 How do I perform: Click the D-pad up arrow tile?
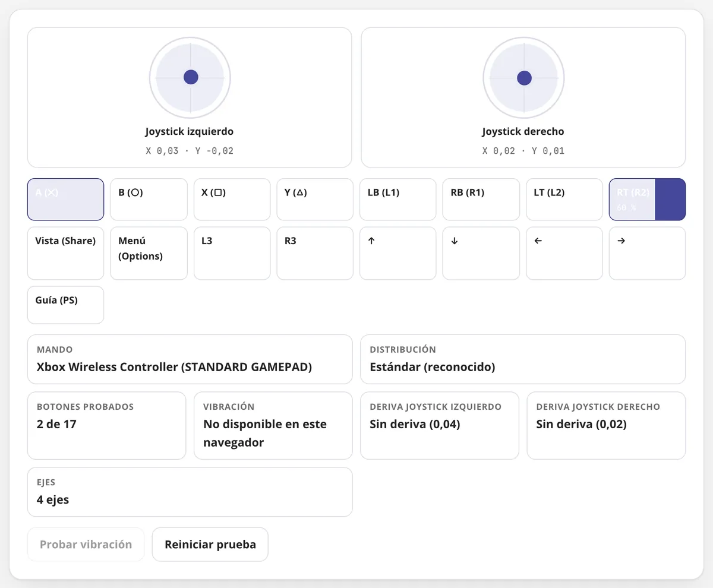tap(398, 253)
